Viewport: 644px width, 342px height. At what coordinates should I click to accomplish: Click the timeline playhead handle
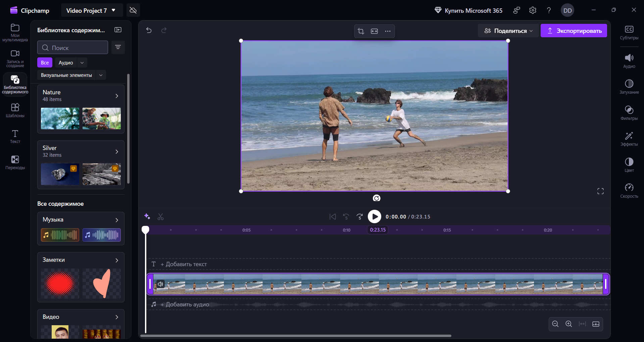(145, 230)
